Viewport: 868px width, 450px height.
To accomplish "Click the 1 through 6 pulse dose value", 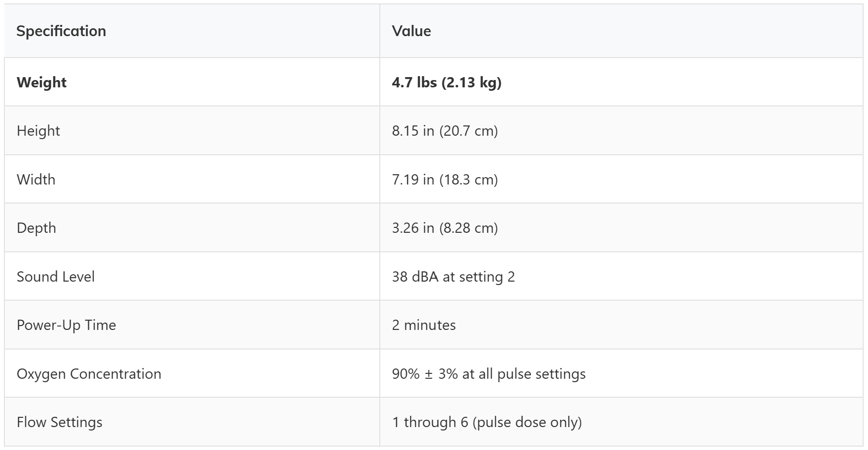I will tap(487, 422).
